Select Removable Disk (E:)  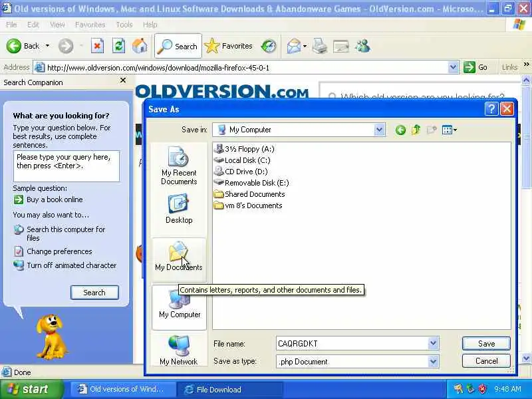251,183
